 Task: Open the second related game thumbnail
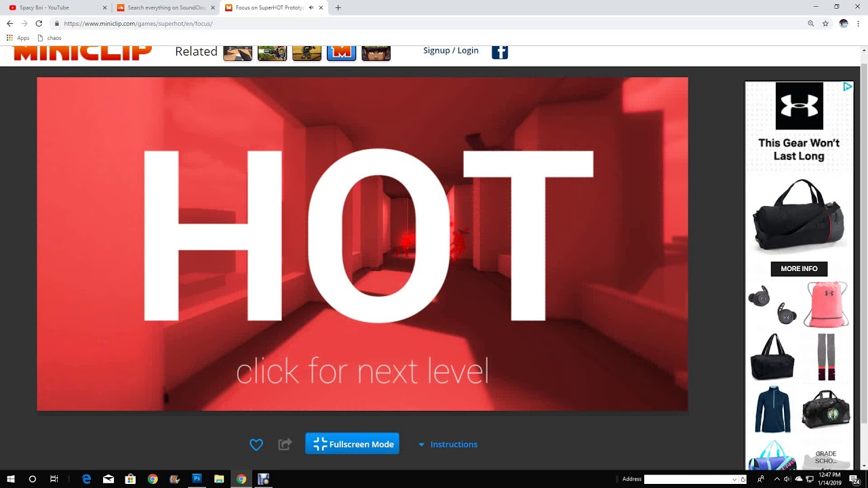pyautogui.click(x=272, y=53)
